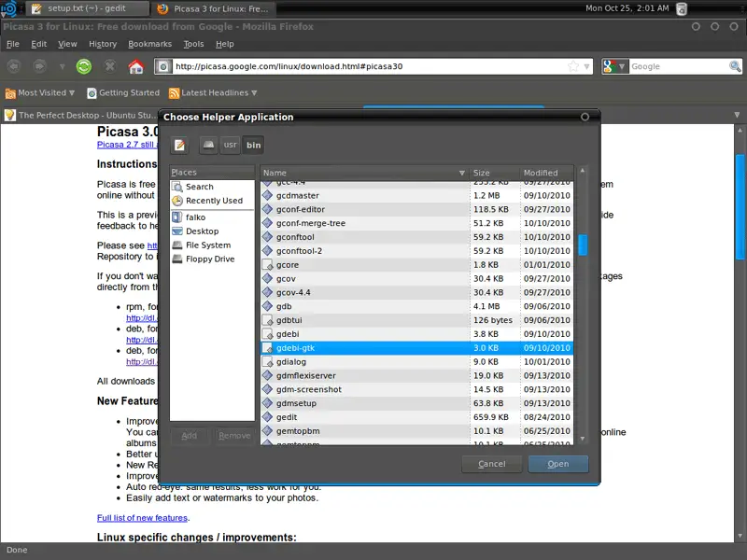Toggle type-a-file-name pencil button in dialog
Viewport: 747px width, 560px height.
coord(179,146)
